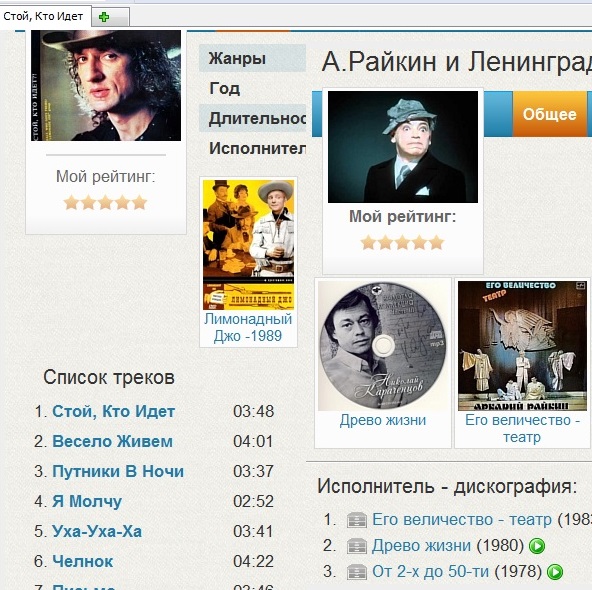This screenshot has width=592, height=590.
Task: Open track Челнок
Action: pos(82,561)
